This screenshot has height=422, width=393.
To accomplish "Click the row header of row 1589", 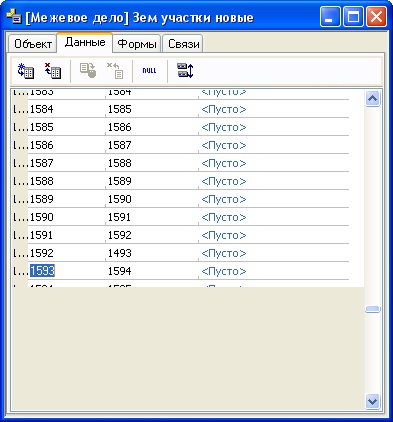I will [20, 199].
